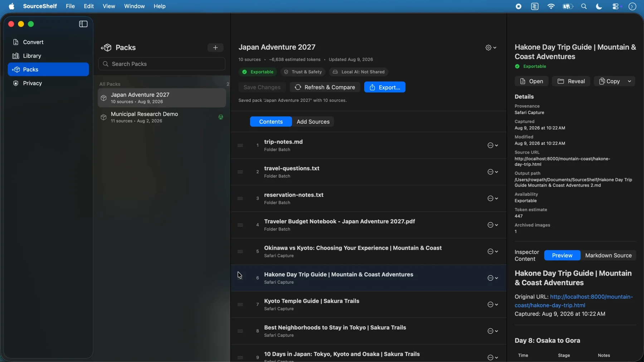Click Refresh & Compare button

coord(325,87)
